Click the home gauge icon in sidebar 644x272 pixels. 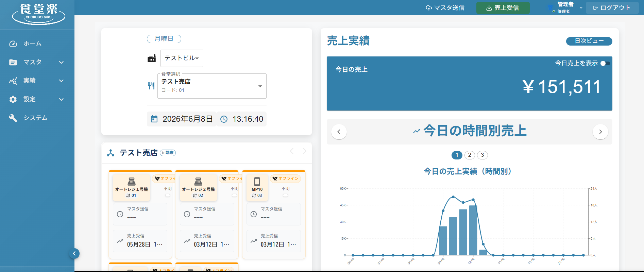(13, 44)
